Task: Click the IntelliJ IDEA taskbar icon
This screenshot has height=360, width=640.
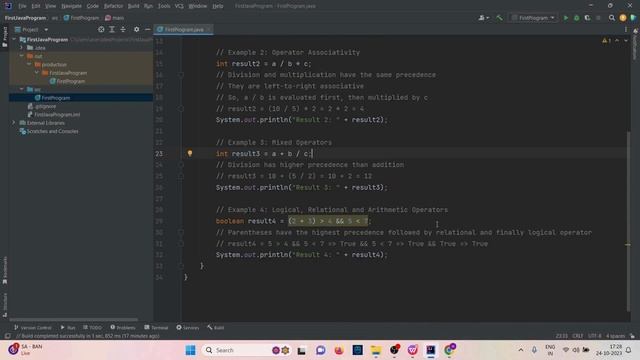Action: (431, 350)
